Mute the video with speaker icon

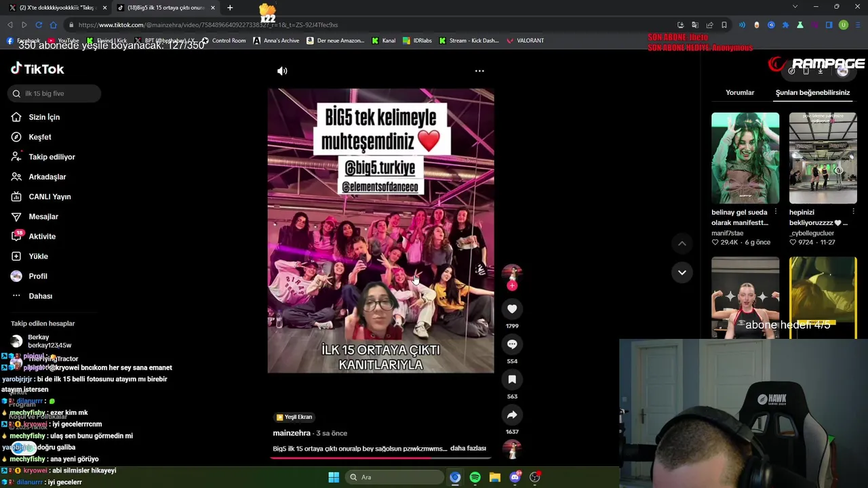[282, 70]
